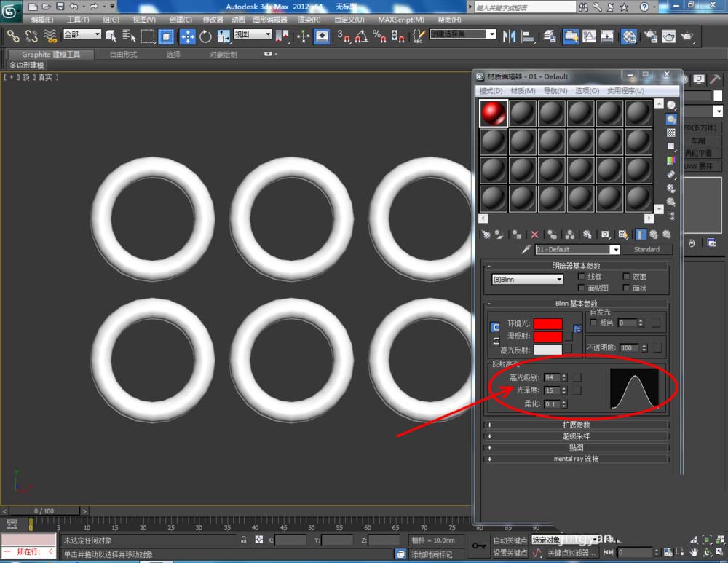Open the 工具(T) menu

(x=78, y=20)
